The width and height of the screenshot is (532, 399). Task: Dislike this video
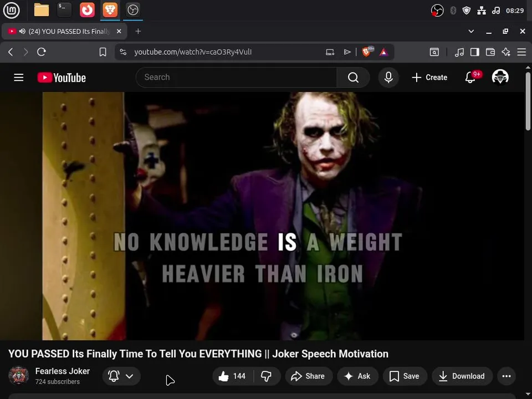pyautogui.click(x=267, y=376)
